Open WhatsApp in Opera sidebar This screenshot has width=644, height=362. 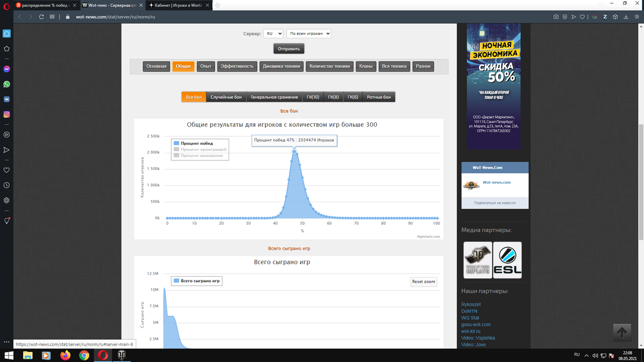6,84
